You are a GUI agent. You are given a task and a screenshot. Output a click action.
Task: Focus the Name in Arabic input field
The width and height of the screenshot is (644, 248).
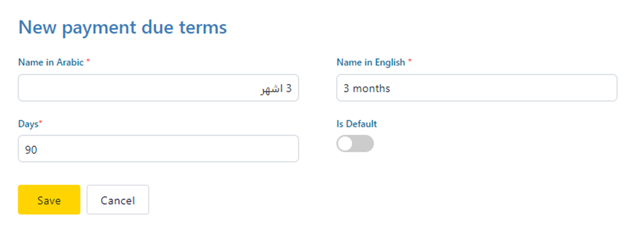point(158,88)
